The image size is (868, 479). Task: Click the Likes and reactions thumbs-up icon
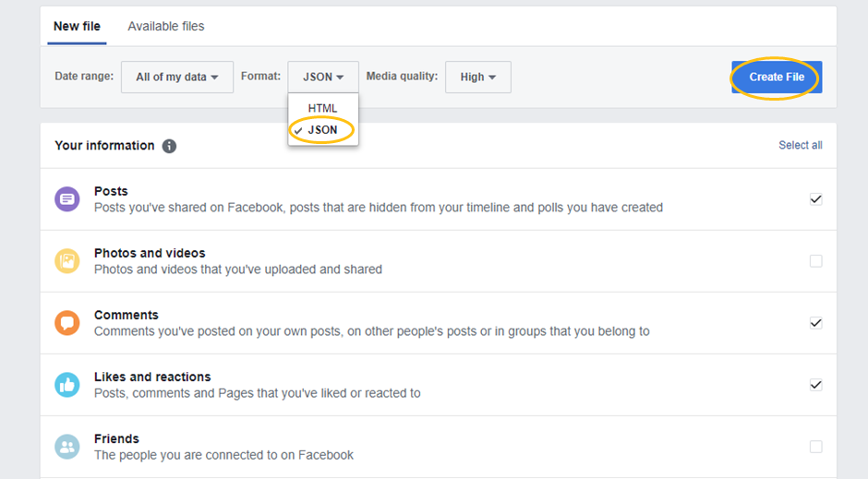(67, 385)
